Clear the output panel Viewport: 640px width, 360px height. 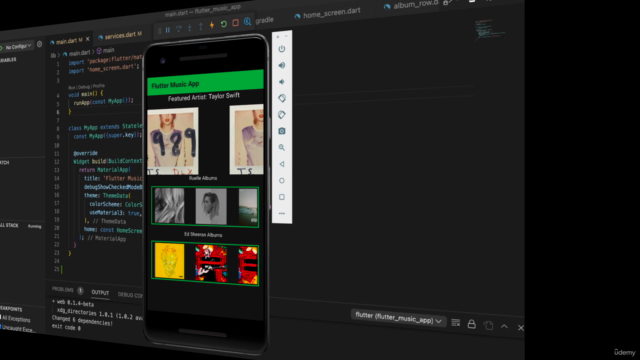click(x=456, y=323)
